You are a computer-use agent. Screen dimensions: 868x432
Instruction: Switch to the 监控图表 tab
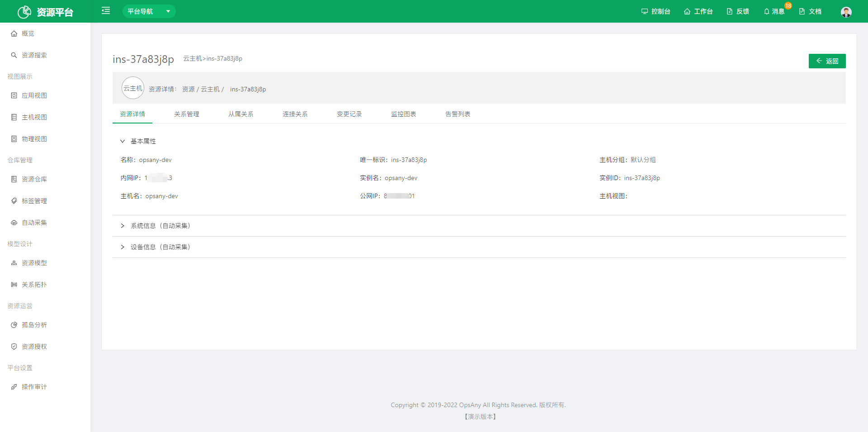(404, 114)
